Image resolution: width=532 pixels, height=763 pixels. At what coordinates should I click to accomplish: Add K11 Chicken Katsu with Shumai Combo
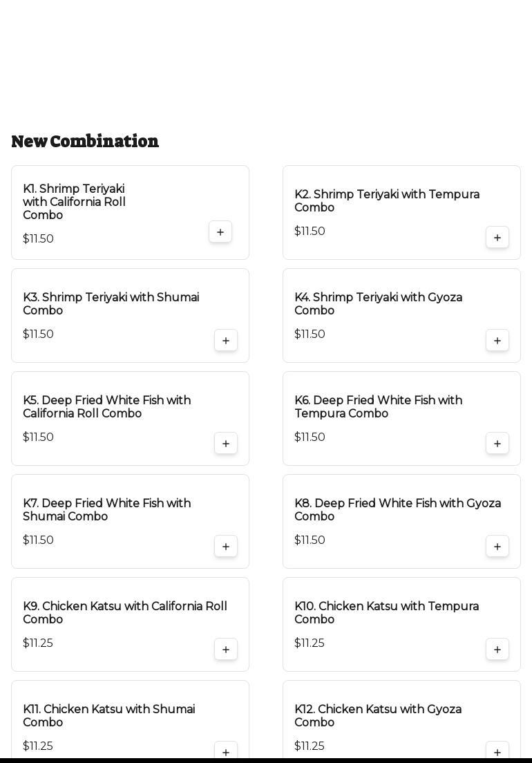226,751
